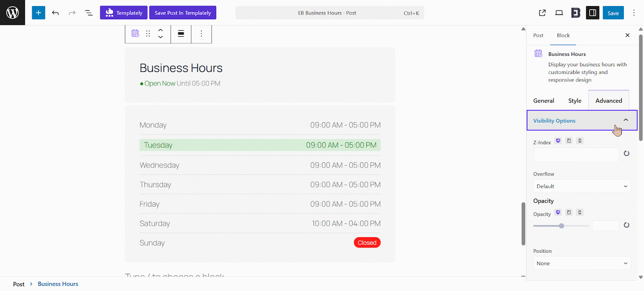The height and width of the screenshot is (291, 644).
Task: Click the drag handle in the block toolbar
Action: tap(148, 33)
